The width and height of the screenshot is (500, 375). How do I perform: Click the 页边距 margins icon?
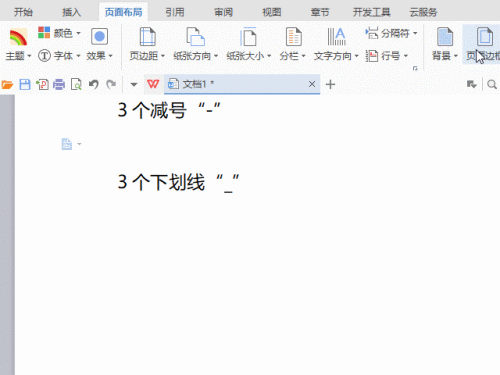147,37
